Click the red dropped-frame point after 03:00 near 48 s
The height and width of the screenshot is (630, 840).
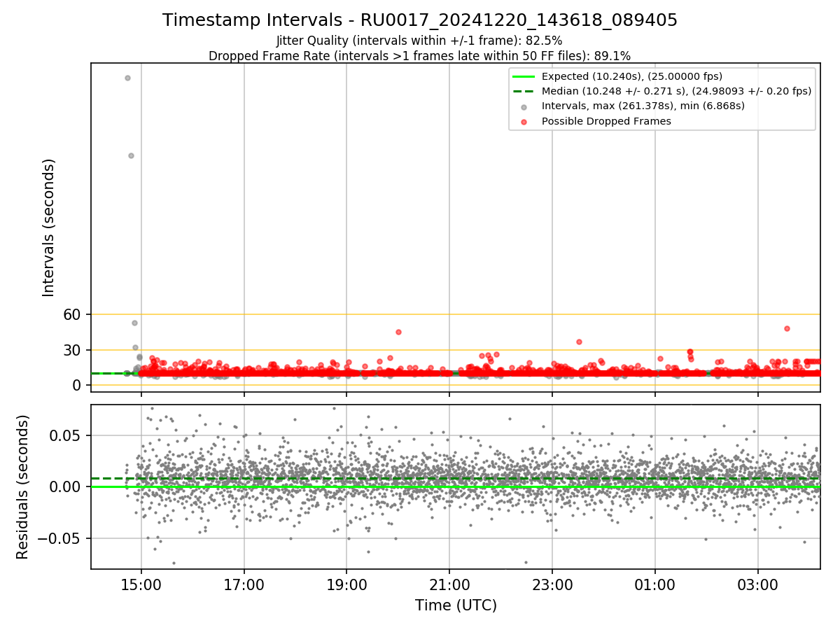tap(787, 328)
